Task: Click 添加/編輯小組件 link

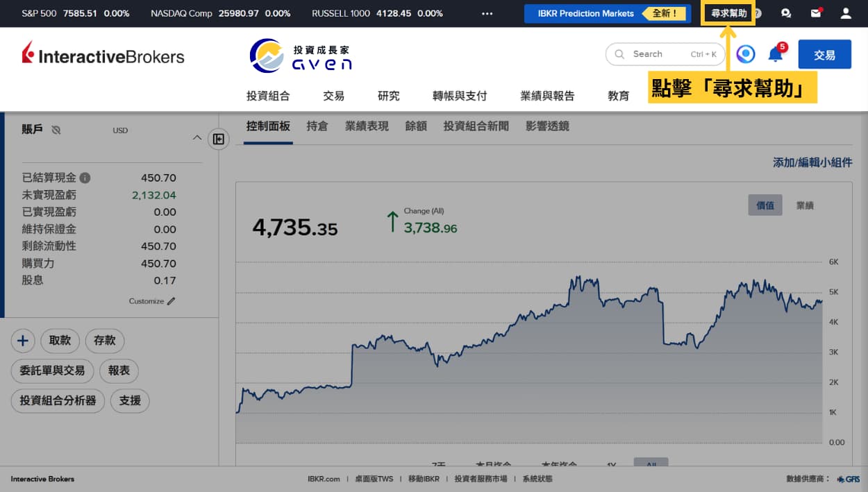Action: (812, 162)
